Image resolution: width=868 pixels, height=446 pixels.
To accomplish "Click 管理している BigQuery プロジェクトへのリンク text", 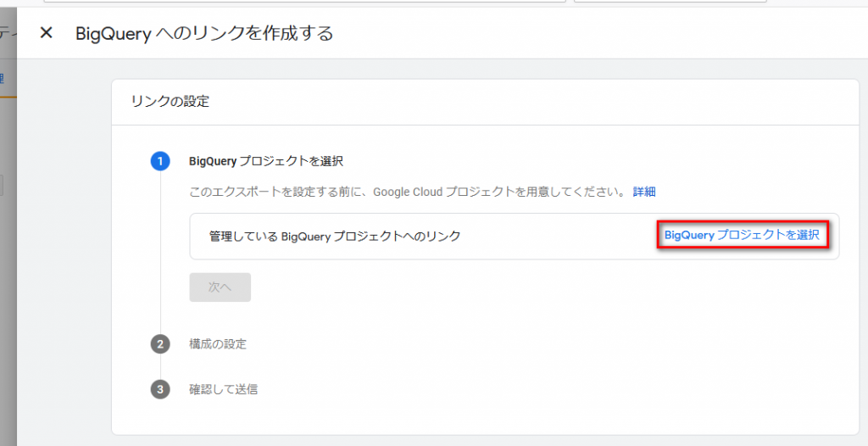I will [335, 236].
